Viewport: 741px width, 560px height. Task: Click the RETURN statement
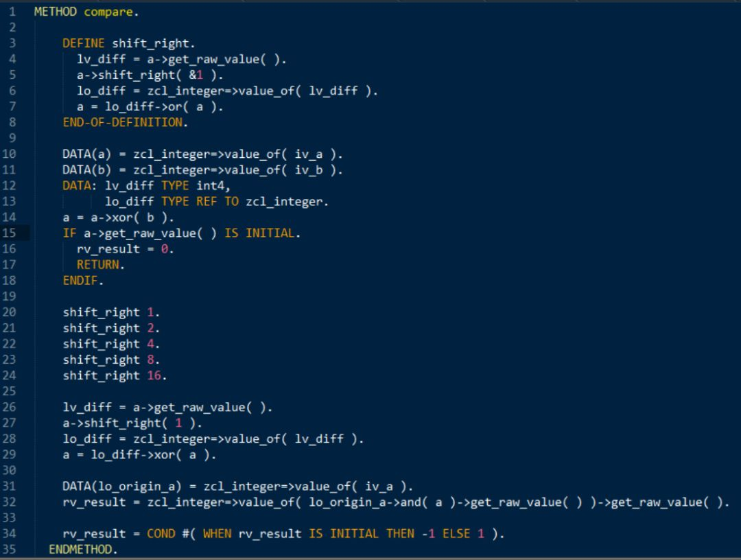point(97,265)
